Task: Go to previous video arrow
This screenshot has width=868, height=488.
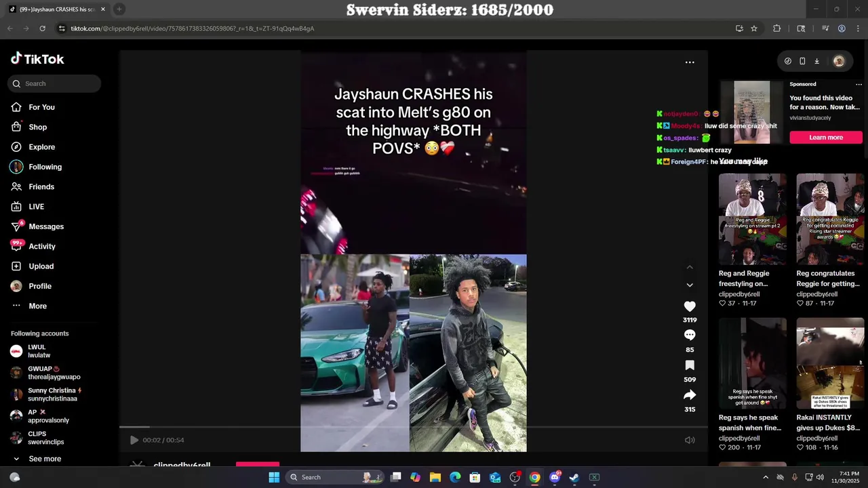Action: pos(690,267)
